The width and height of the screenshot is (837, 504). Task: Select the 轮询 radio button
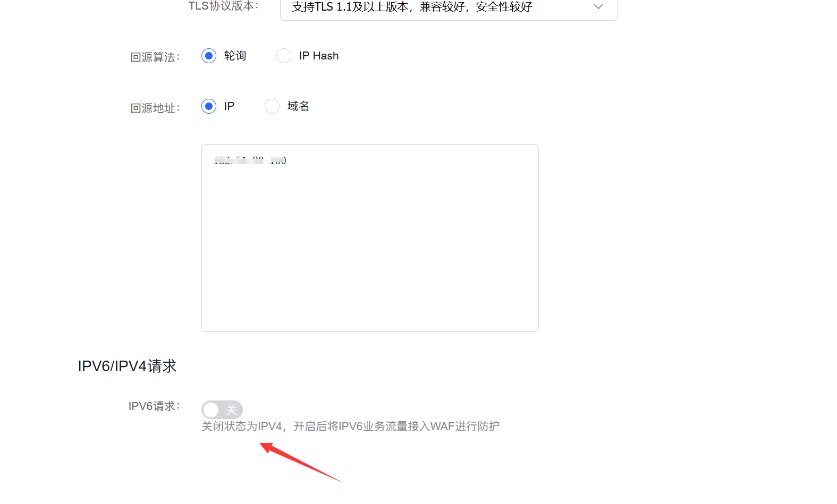[209, 56]
